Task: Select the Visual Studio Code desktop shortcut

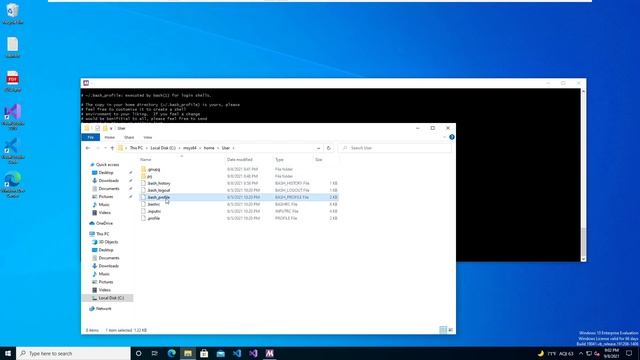Action: [13, 150]
